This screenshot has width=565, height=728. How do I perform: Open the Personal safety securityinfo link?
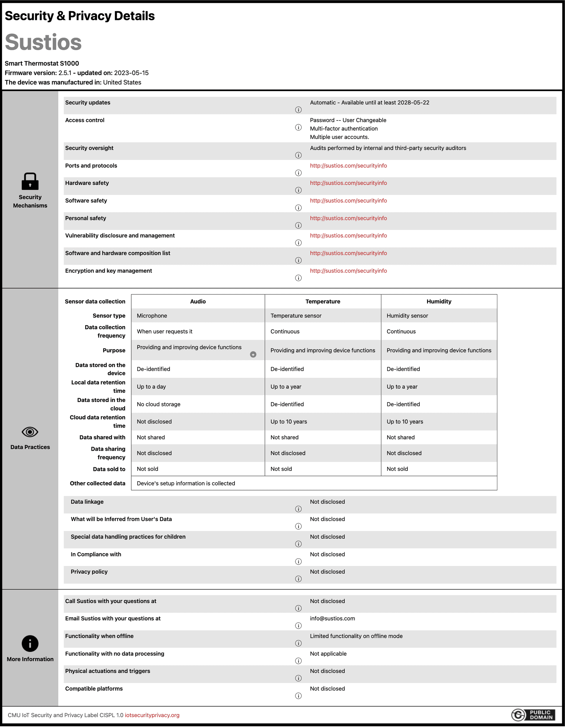[x=348, y=218]
